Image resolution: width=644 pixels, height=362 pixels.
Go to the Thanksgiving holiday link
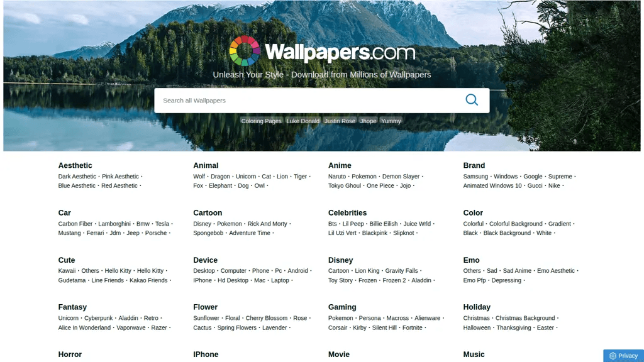513,328
